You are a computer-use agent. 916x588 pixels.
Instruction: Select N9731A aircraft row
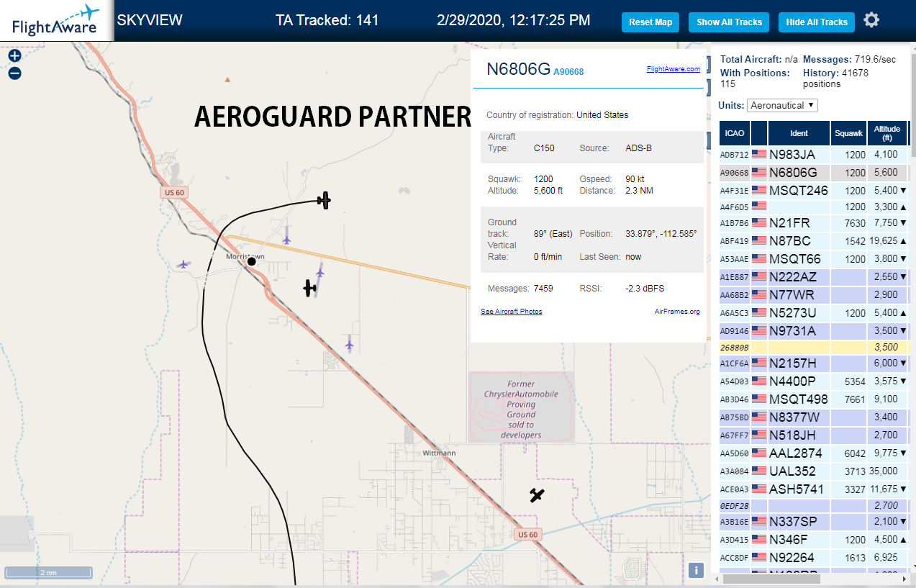coord(814,331)
